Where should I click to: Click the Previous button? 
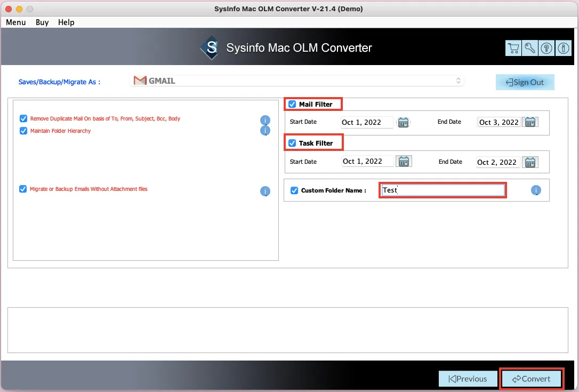tap(468, 379)
